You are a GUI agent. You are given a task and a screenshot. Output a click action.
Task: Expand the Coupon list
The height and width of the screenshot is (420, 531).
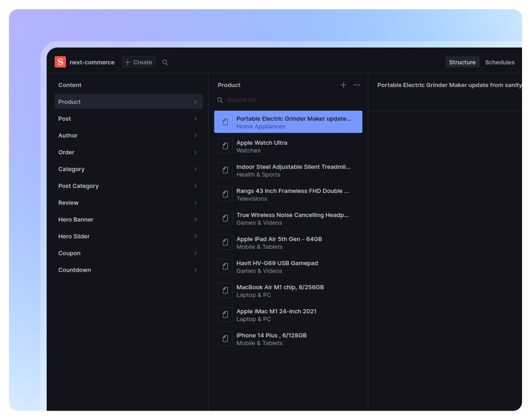128,253
